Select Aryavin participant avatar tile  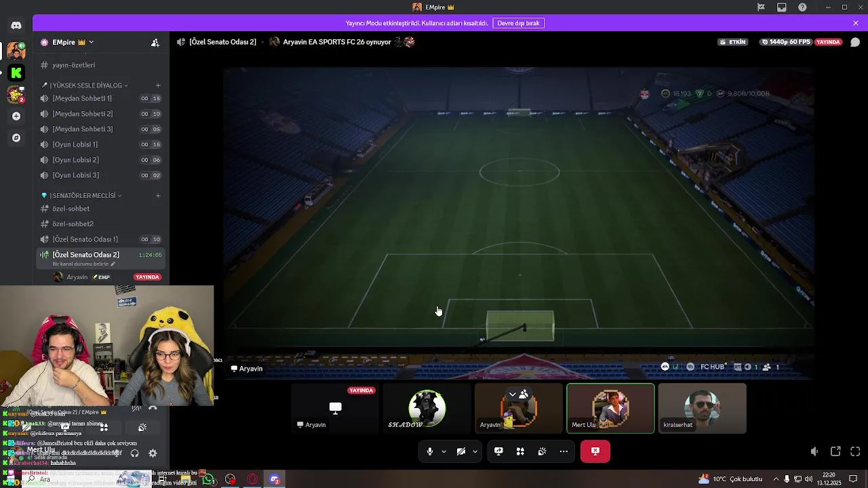[x=519, y=409]
